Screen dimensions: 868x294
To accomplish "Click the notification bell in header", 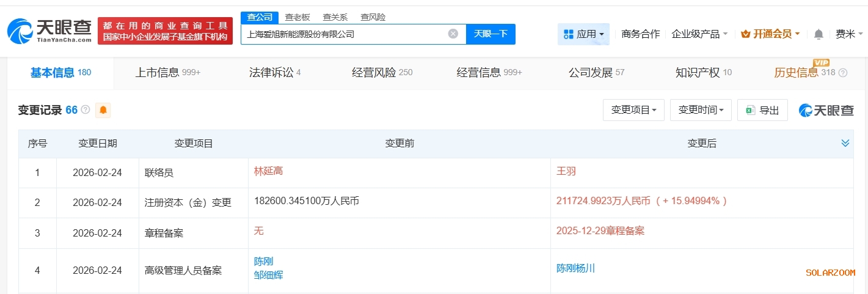I will tap(819, 34).
